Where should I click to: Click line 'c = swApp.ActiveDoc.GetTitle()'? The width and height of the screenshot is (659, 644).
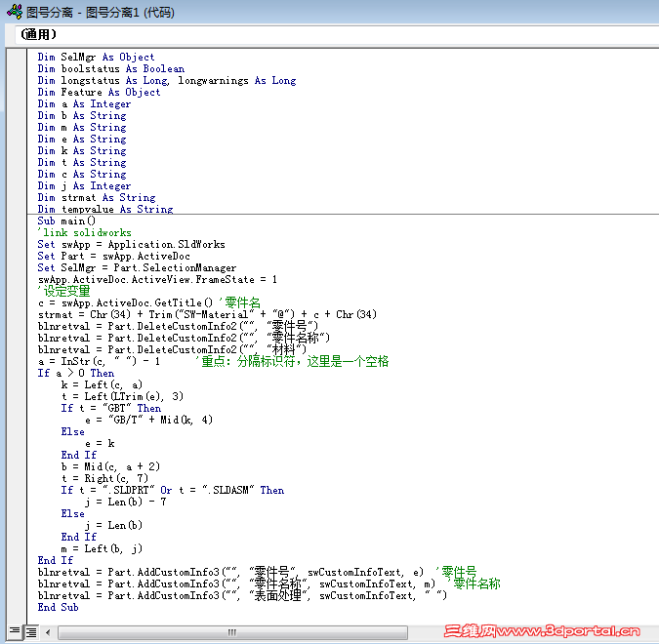[125, 302]
